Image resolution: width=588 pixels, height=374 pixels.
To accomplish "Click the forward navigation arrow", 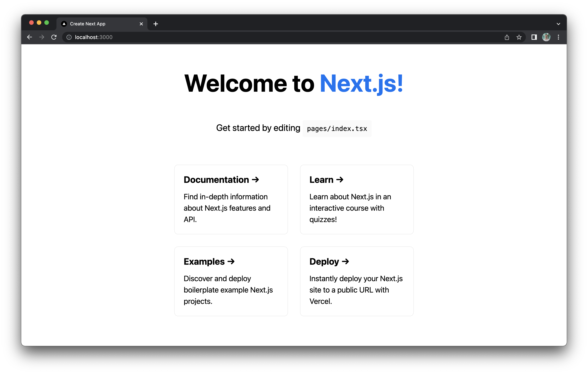I will coord(41,37).
